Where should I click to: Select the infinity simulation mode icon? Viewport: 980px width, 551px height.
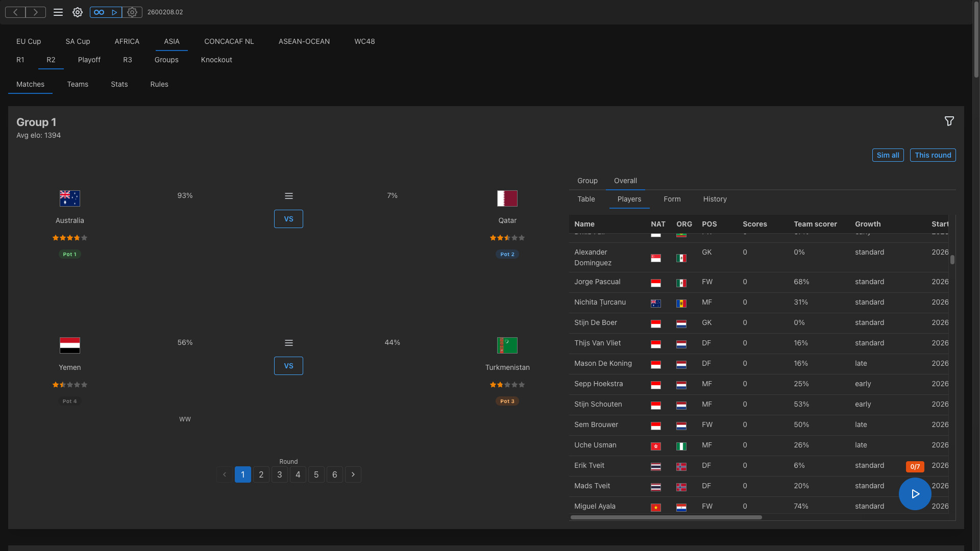99,12
